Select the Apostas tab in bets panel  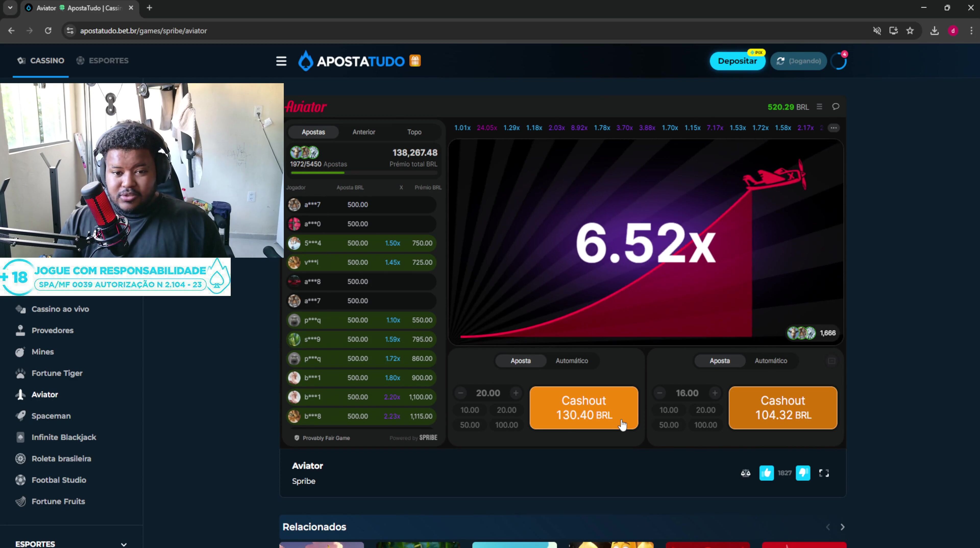pos(313,132)
